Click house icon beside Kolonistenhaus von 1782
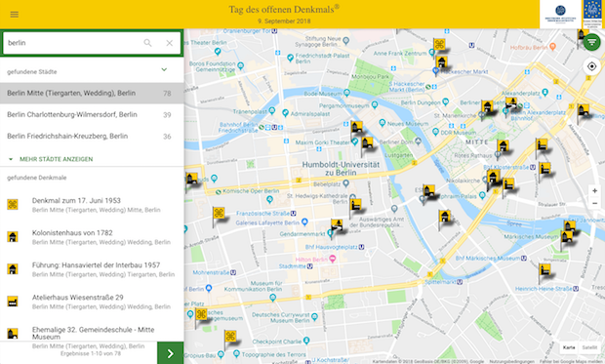Image resolution: width=605 pixels, height=364 pixels. pyautogui.click(x=13, y=236)
